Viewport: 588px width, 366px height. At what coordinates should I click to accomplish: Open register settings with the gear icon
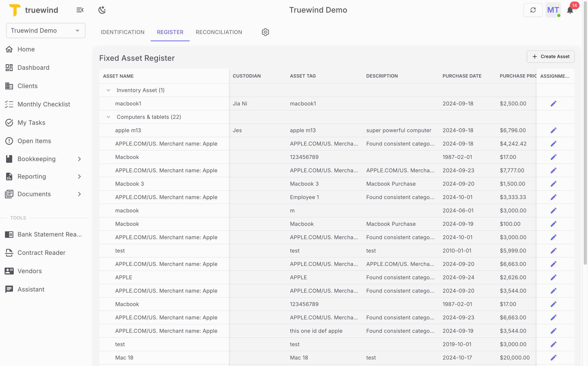pyautogui.click(x=265, y=32)
